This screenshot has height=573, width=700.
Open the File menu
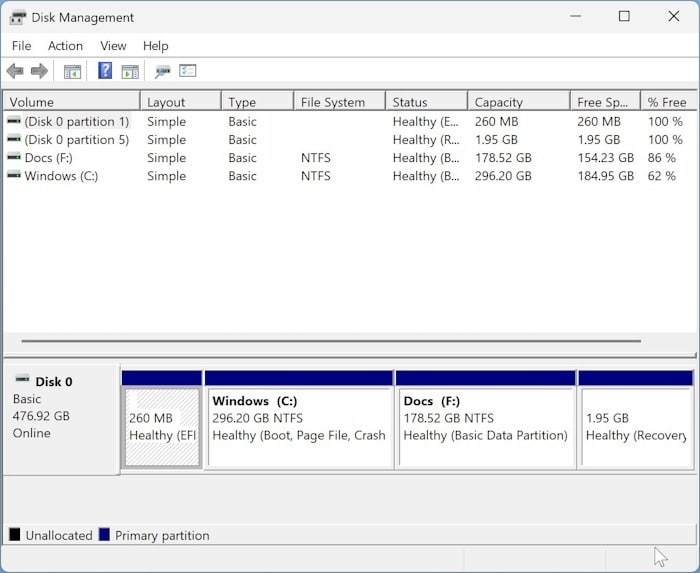point(21,46)
